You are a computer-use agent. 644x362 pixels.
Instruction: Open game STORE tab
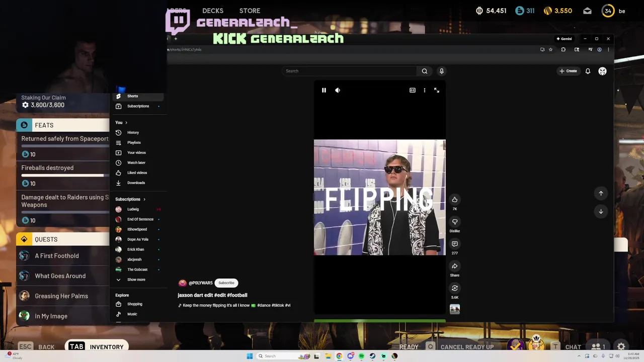250,11
